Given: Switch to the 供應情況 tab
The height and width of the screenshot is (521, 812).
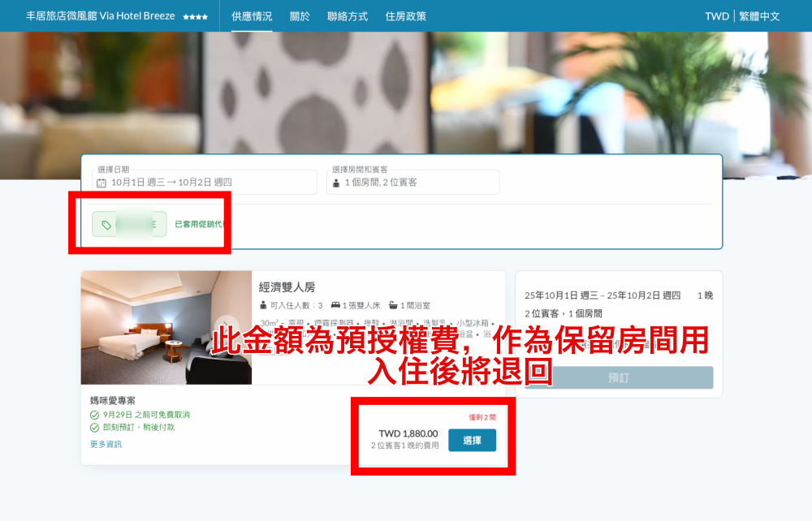Looking at the screenshot, I should point(252,16).
